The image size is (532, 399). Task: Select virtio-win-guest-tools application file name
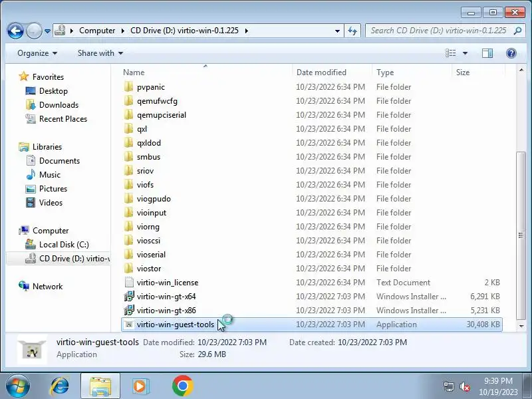pyautogui.click(x=176, y=325)
